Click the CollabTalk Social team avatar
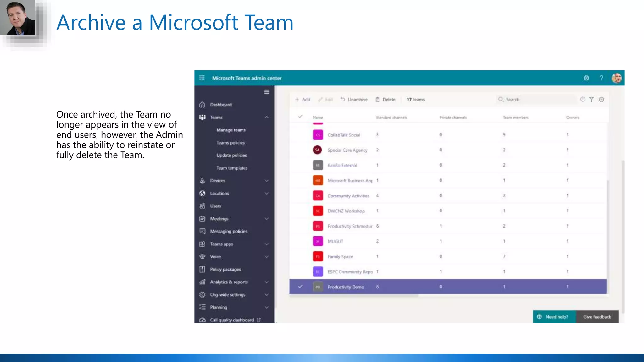 click(318, 135)
